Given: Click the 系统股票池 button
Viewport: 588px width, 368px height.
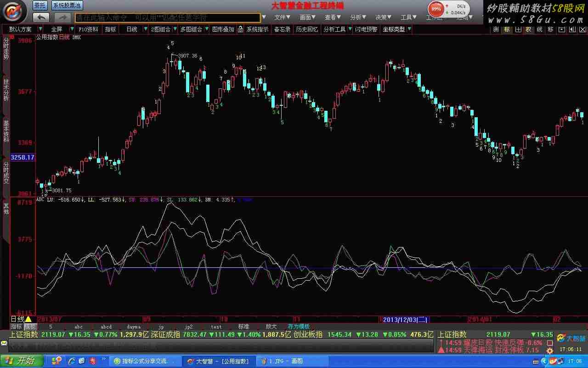Looking at the screenshot, I should pos(67,6).
